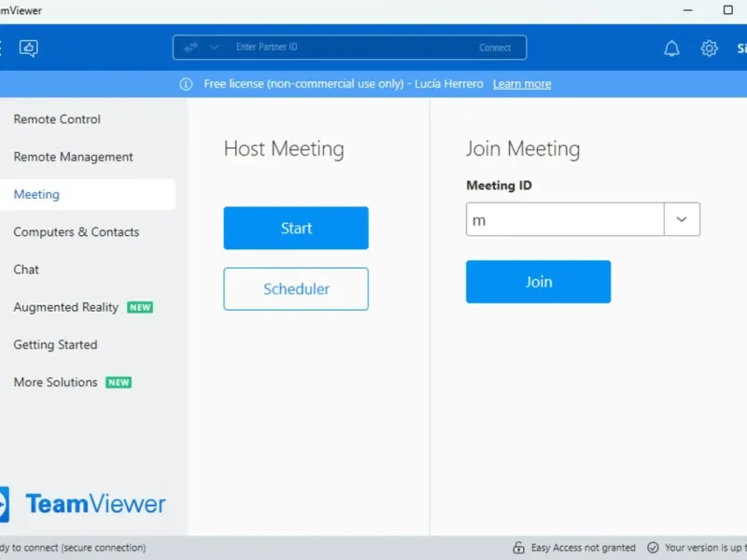Open the Learn more link
This screenshot has height=560, width=747.
point(522,84)
